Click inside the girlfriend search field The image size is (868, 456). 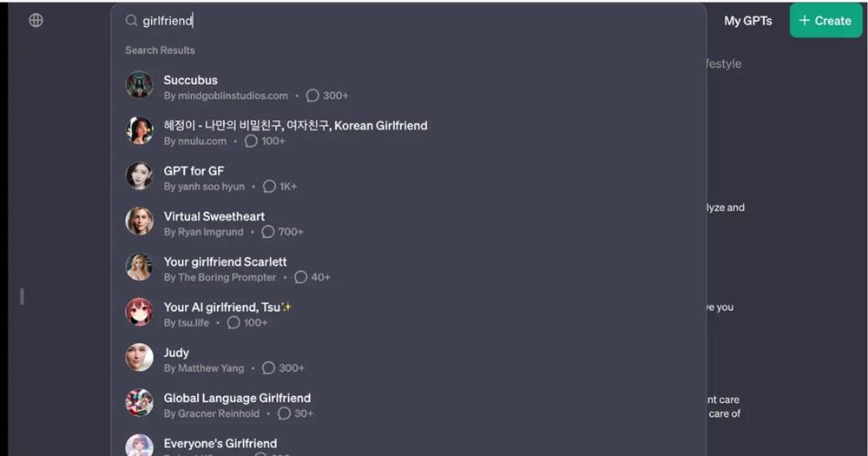pyautogui.click(x=409, y=21)
